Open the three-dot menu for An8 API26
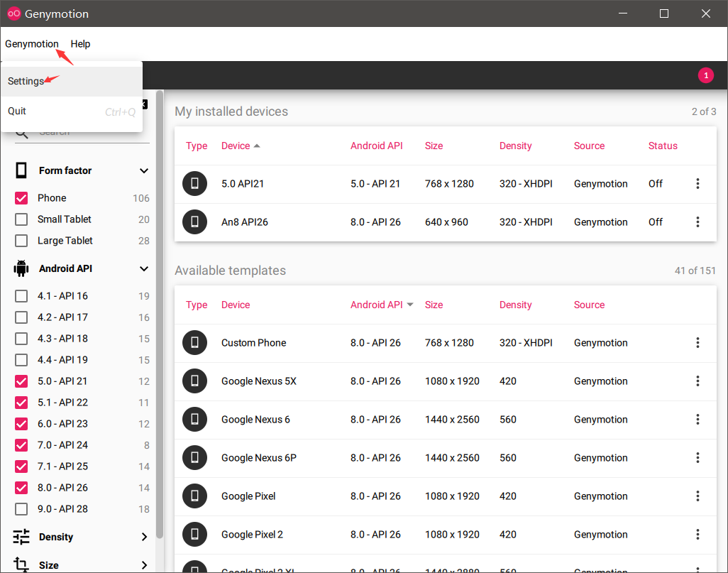 tap(697, 222)
